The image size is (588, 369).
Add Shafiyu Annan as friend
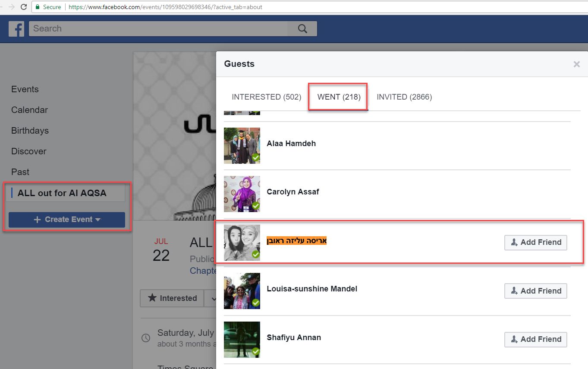(535, 339)
